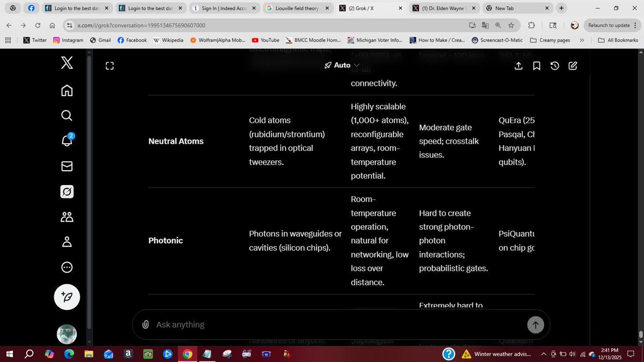Image resolution: width=644 pixels, height=362 pixels.
Task: Open Wikipedia bookmark
Action: click(169, 40)
